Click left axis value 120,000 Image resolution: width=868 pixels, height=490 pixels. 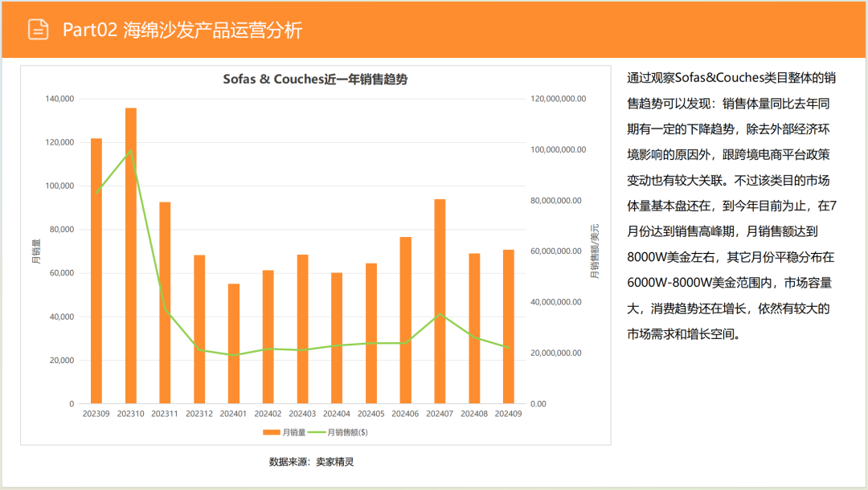pos(59,142)
